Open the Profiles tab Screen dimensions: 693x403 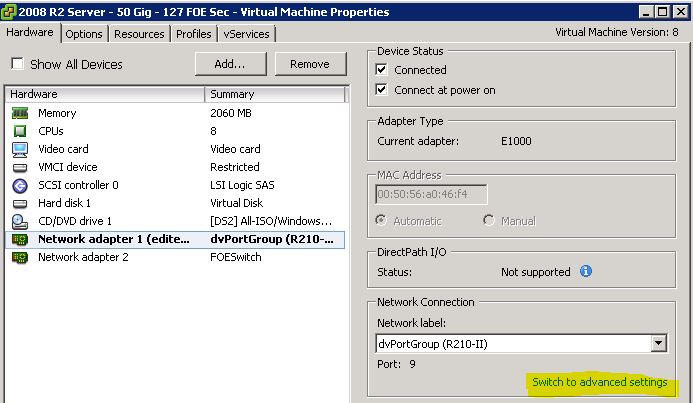point(194,34)
